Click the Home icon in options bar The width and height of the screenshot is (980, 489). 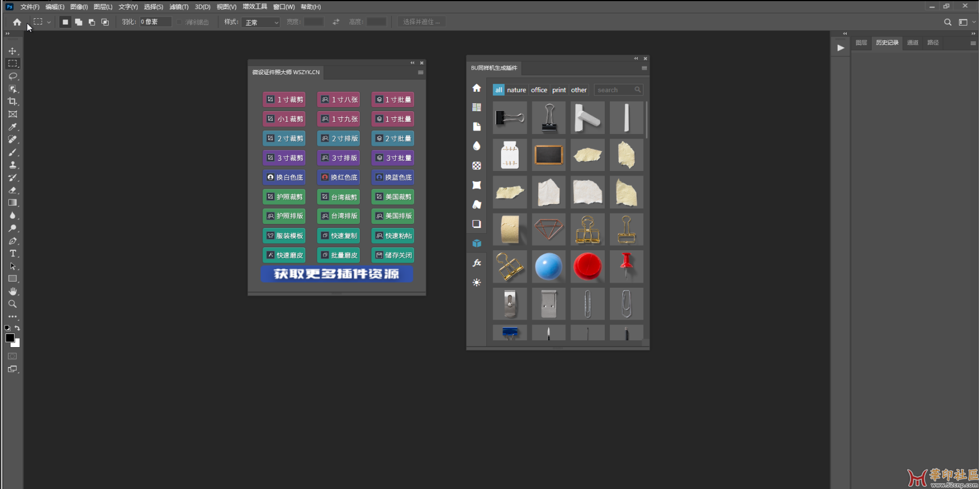(x=17, y=22)
